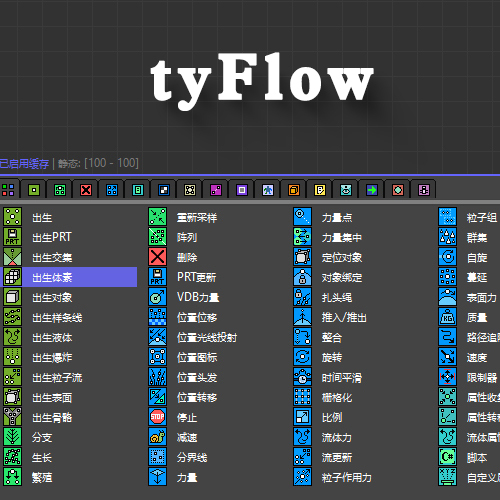This screenshot has width=500, height=500.
Task: Open the all-operators tab with four colored squares
Action: tap(8, 190)
